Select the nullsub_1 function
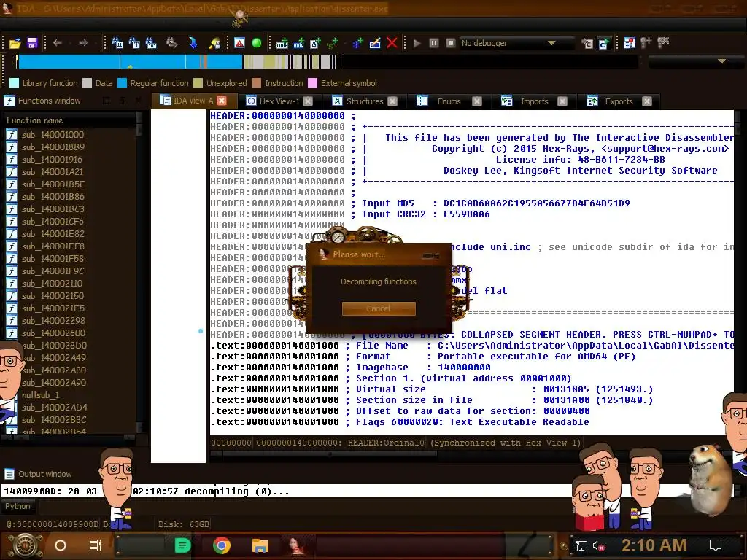 tap(40, 394)
